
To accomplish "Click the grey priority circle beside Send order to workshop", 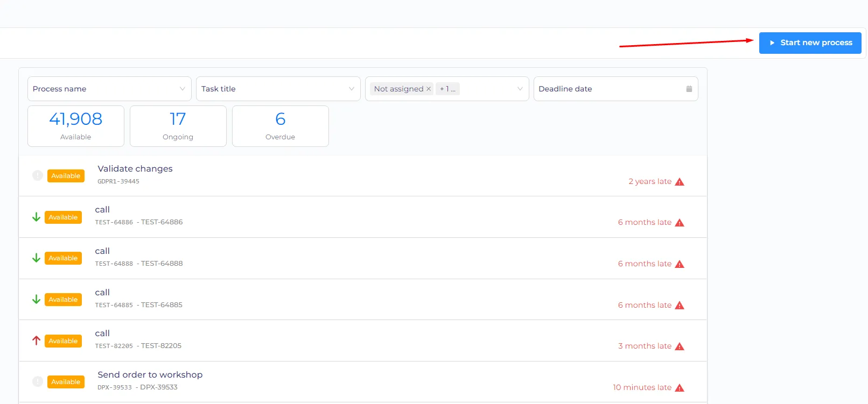I will 38,381.
